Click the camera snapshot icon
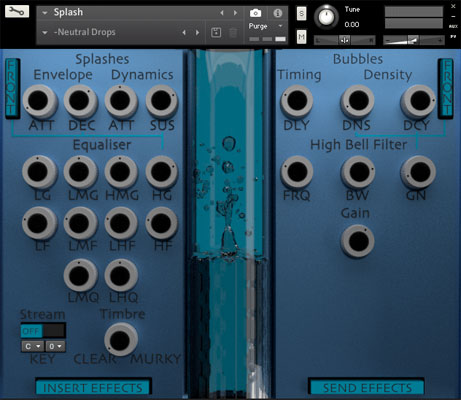The height and width of the screenshot is (400, 461). tap(255, 13)
